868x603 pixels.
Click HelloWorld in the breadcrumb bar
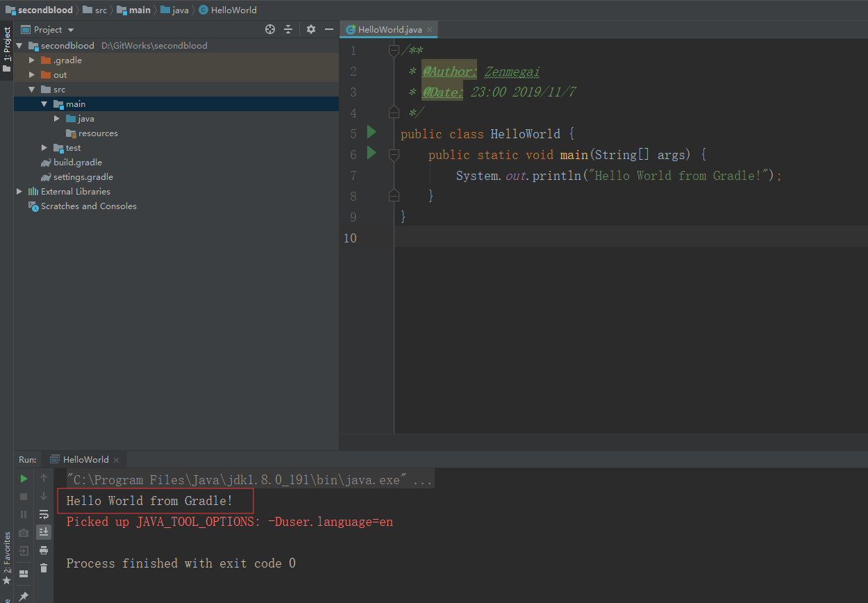click(228, 10)
